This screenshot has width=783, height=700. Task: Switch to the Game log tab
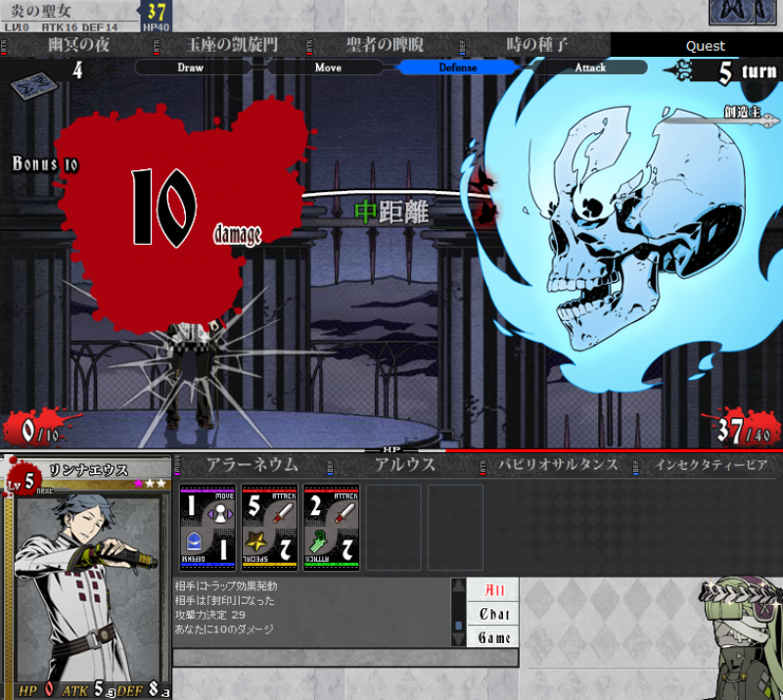click(493, 637)
